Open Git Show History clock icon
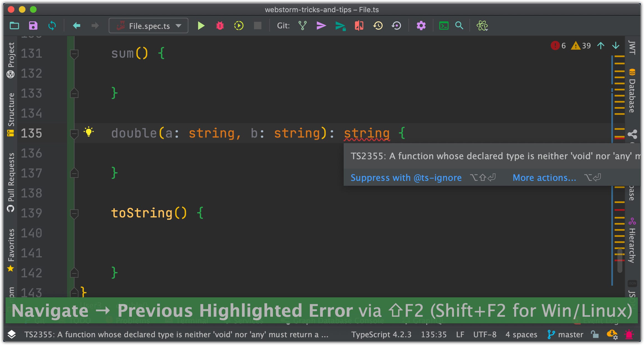Image resolution: width=644 pixels, height=345 pixels. pyautogui.click(x=378, y=26)
